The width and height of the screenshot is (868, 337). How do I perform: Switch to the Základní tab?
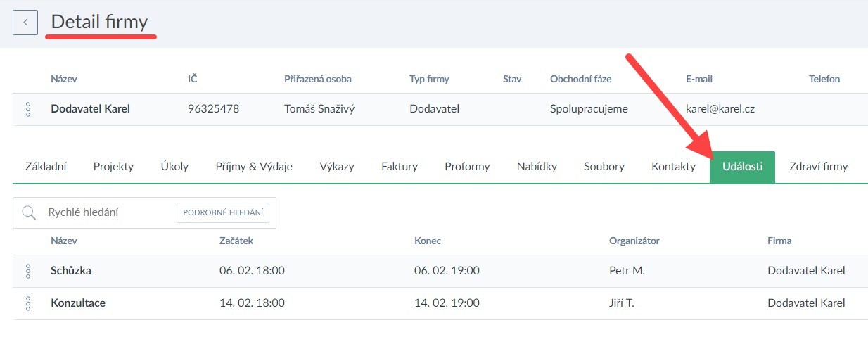(46, 167)
